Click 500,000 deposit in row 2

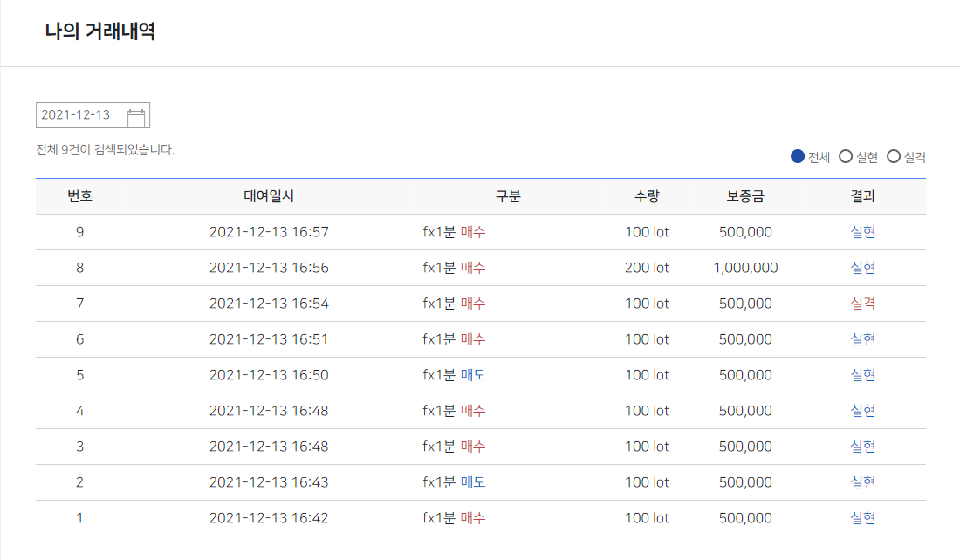tap(745, 482)
